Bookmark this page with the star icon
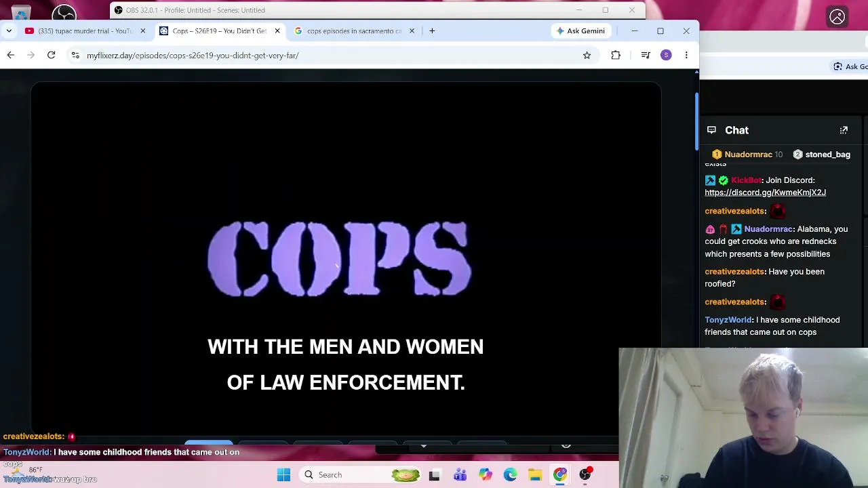This screenshot has width=868, height=488. coord(587,55)
